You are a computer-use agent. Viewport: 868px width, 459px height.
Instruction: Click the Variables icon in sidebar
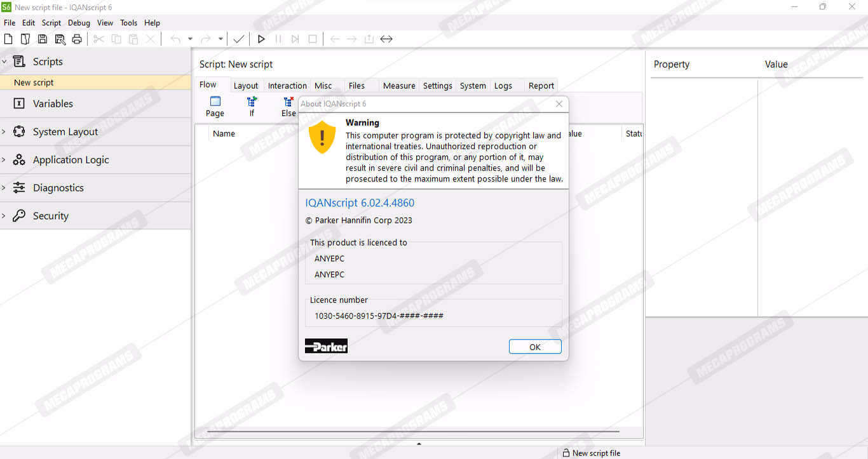tap(19, 103)
